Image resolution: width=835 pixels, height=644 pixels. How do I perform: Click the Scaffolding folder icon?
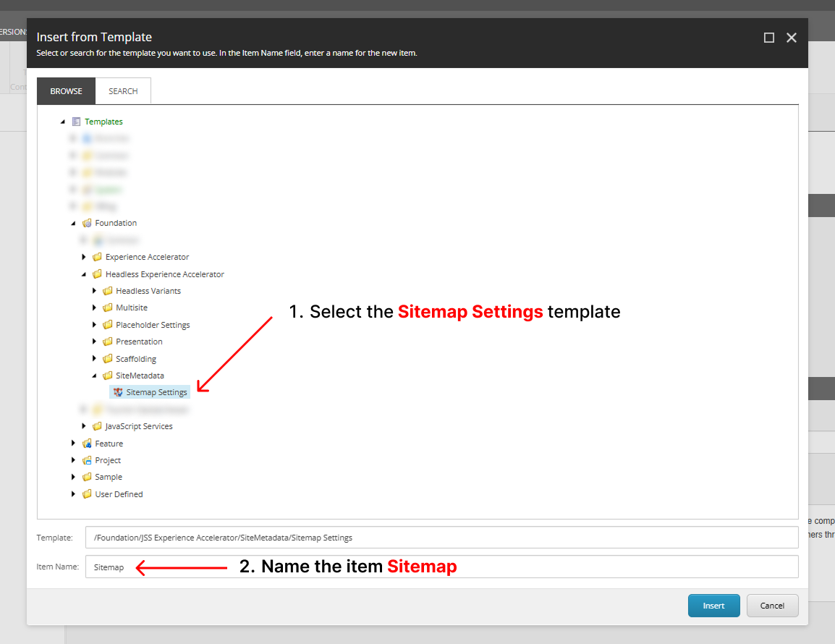pyautogui.click(x=108, y=358)
